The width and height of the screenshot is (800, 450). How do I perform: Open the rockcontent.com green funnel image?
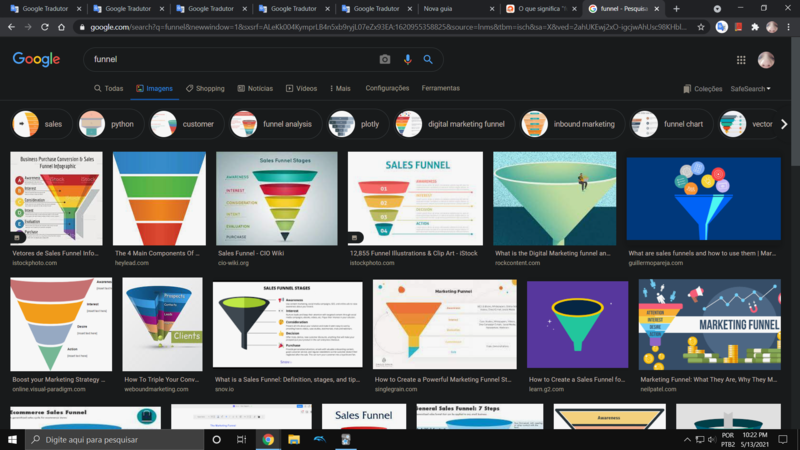(x=555, y=198)
